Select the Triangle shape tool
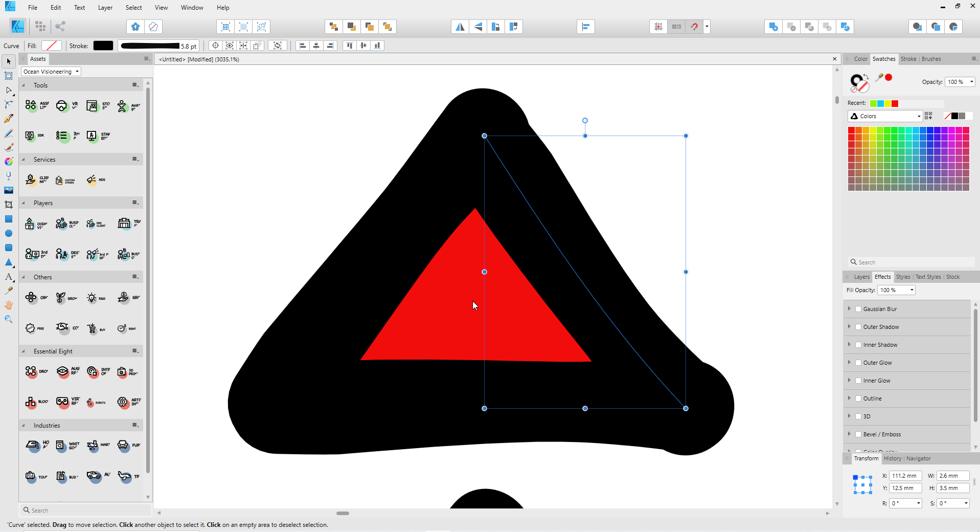The image size is (980, 532). [9, 262]
